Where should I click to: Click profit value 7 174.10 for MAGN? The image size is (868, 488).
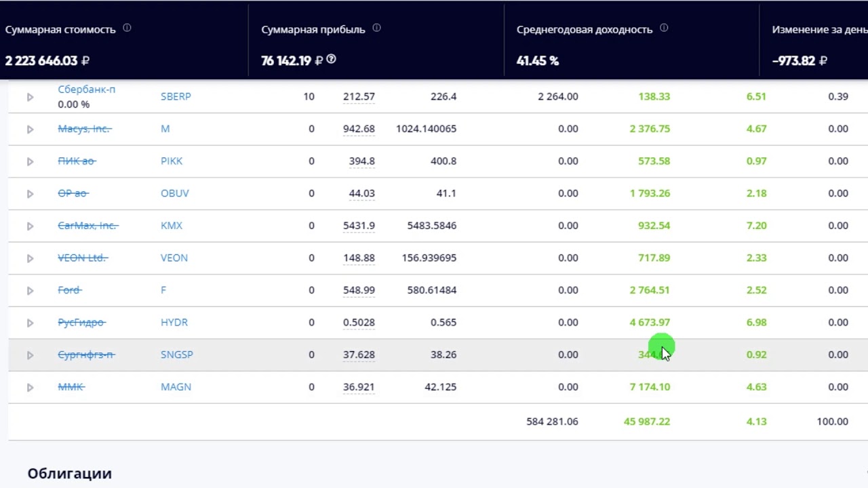(x=650, y=386)
